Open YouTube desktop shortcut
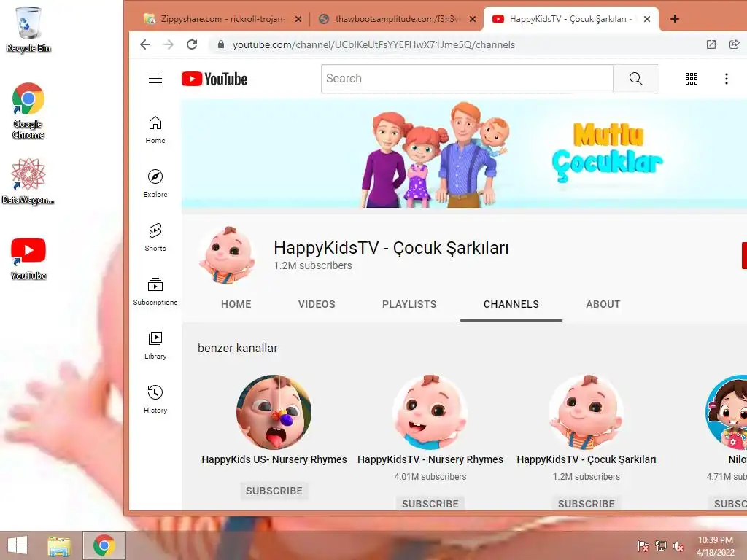 [28, 259]
